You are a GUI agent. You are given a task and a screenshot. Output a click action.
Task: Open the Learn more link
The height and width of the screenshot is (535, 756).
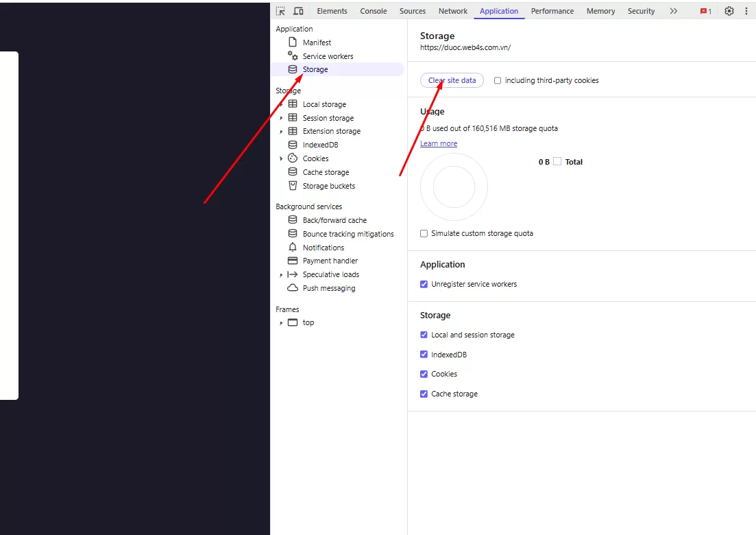[439, 144]
